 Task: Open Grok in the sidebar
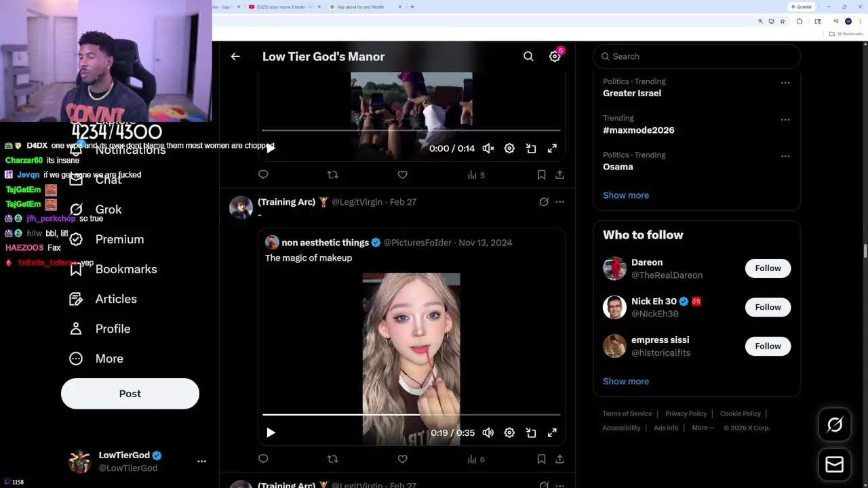click(96, 209)
